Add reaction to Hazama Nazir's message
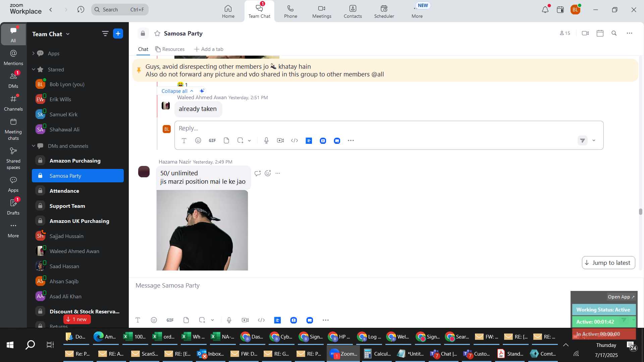This screenshot has width=644, height=362. [268, 173]
